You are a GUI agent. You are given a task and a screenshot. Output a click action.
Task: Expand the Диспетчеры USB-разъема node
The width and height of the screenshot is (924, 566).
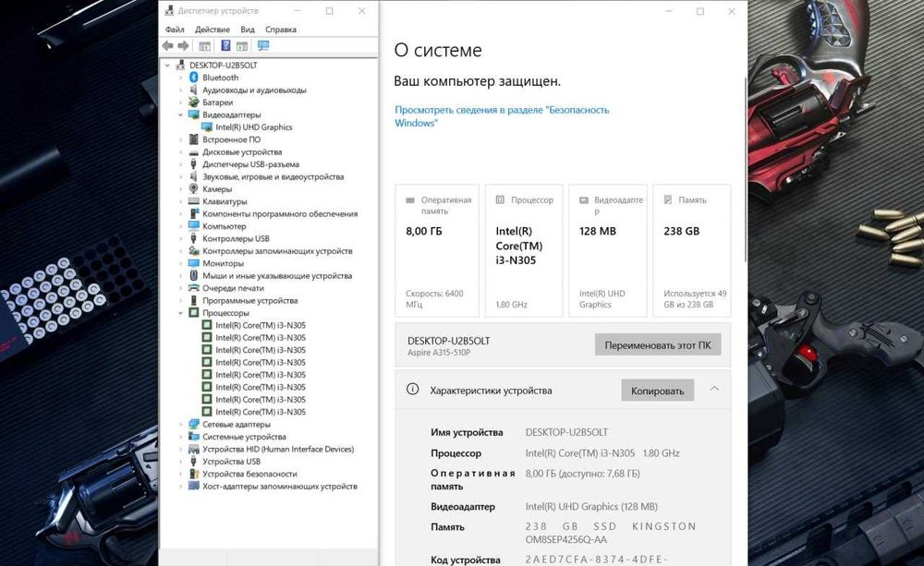tap(180, 163)
